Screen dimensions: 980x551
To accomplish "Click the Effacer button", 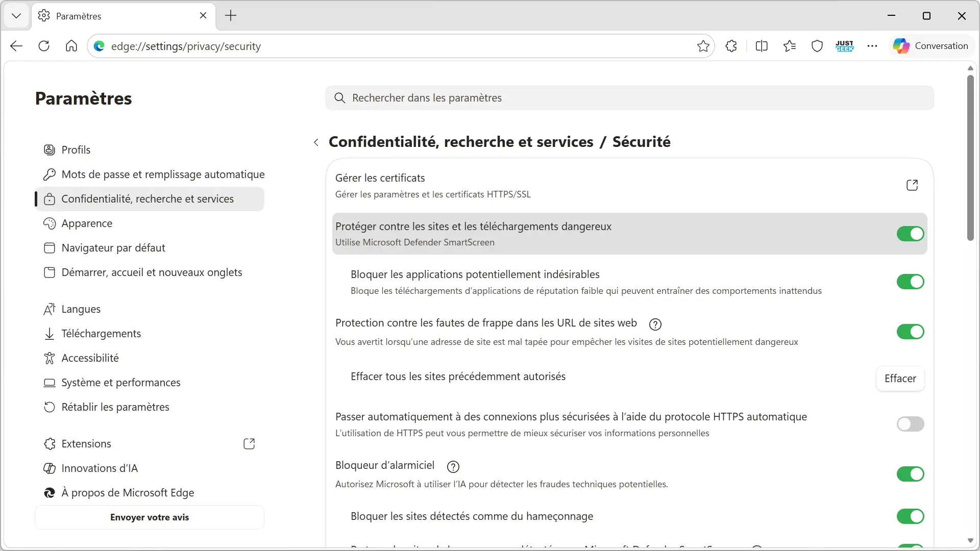I will pyautogui.click(x=900, y=379).
